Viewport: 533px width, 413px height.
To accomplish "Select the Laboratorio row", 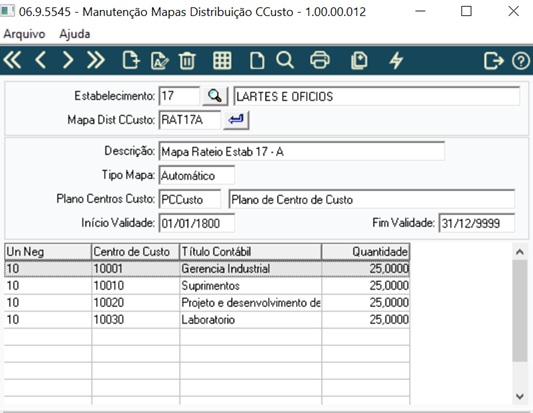I will (x=207, y=320).
